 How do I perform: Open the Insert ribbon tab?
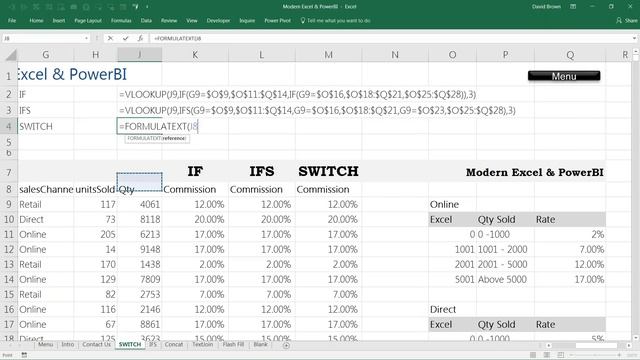(59, 20)
